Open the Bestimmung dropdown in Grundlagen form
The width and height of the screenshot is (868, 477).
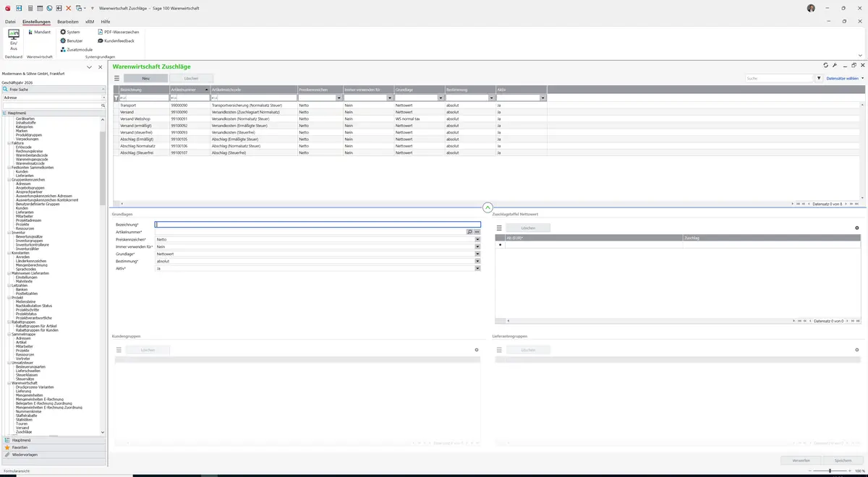[x=477, y=261]
